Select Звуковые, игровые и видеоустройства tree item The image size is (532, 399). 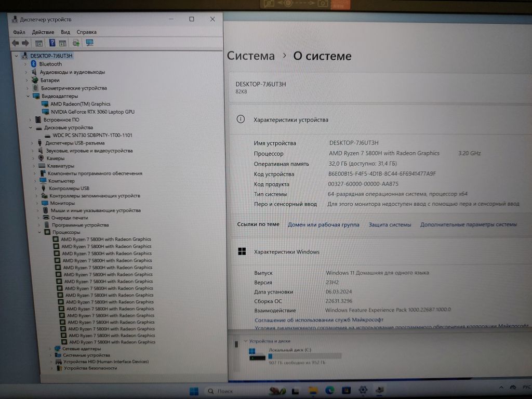[89, 151]
